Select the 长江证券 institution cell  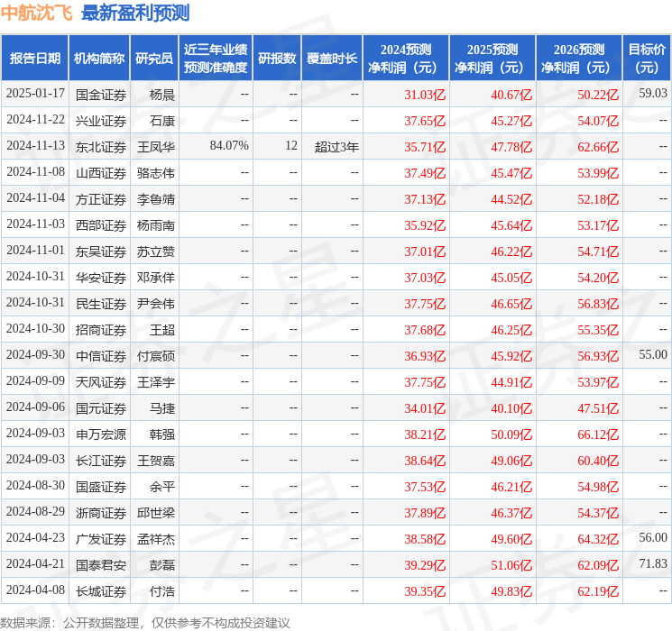[99, 460]
